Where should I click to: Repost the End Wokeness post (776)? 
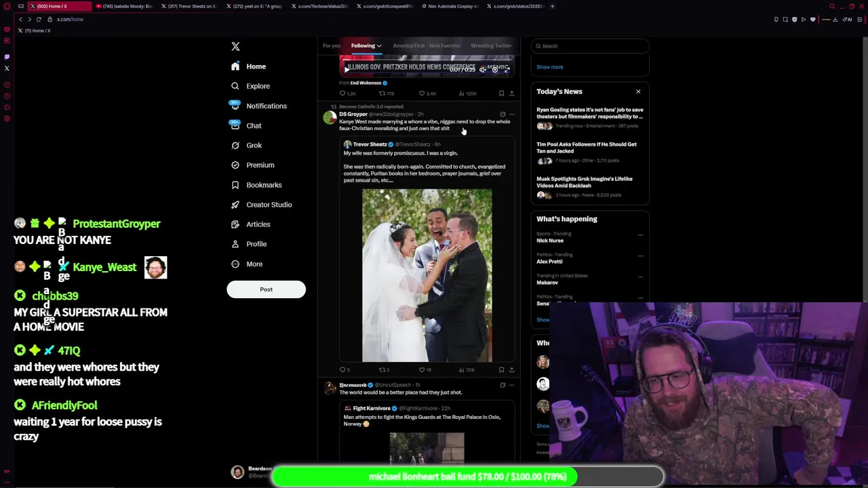pyautogui.click(x=386, y=94)
